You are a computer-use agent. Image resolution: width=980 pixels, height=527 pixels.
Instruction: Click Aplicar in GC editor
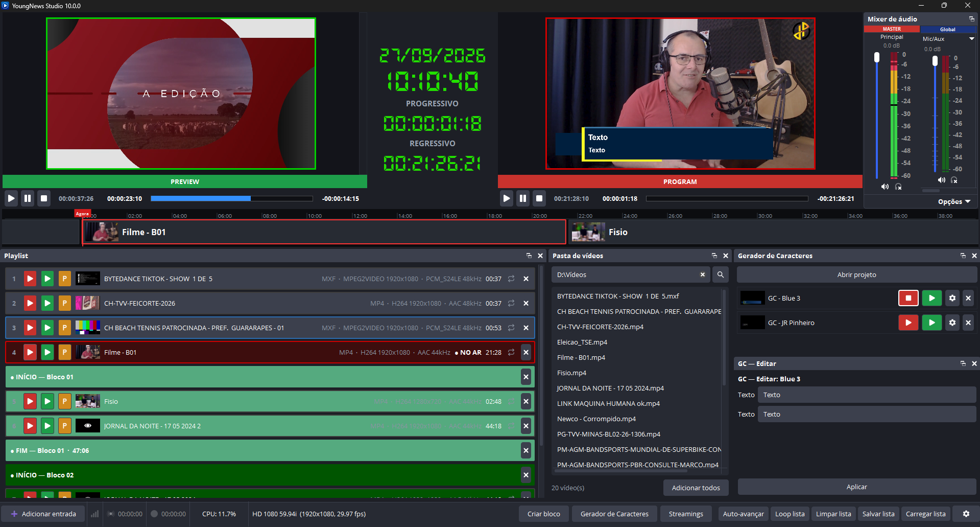click(857, 487)
